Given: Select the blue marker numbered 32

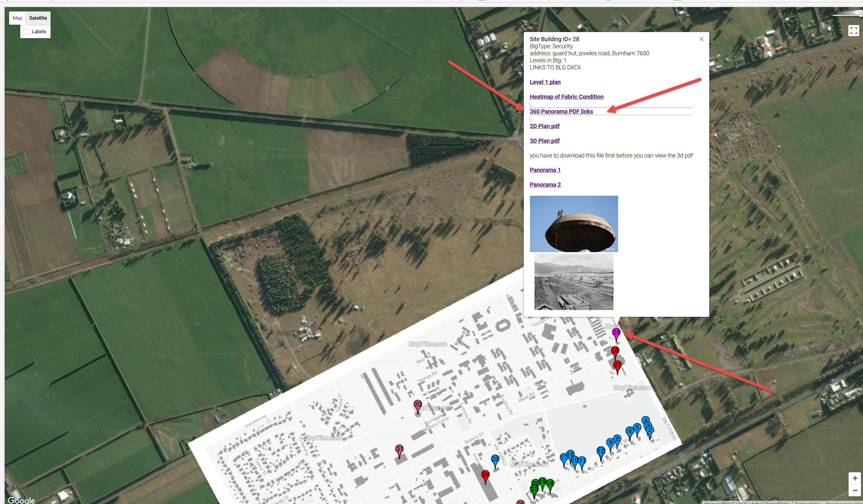Looking at the screenshot, I should [x=495, y=459].
